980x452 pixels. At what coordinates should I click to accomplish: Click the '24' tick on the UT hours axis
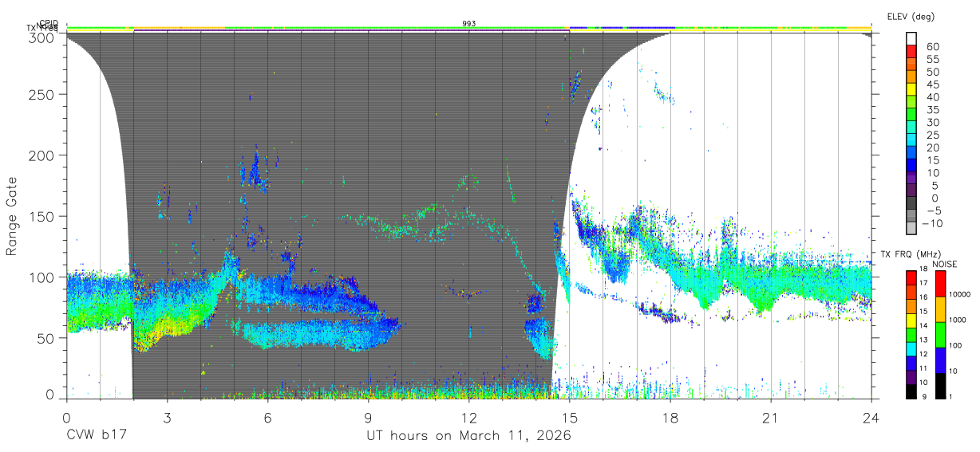point(871,417)
